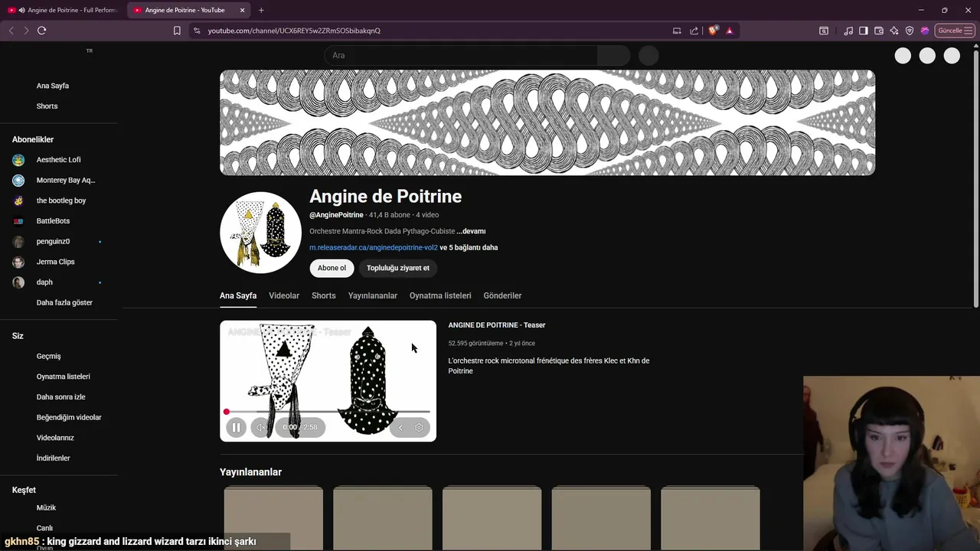Switch to the Oynatma listeleri channel tab

(x=440, y=295)
